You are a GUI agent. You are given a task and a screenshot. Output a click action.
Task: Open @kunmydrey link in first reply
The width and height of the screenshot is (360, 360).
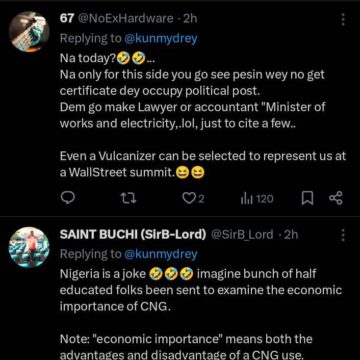pos(161,39)
